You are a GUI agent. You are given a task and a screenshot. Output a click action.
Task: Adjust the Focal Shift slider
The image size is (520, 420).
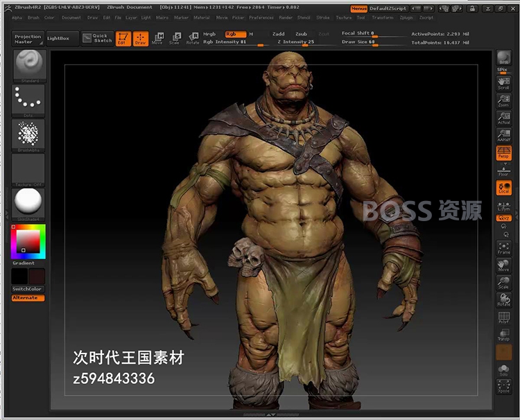coord(373,33)
